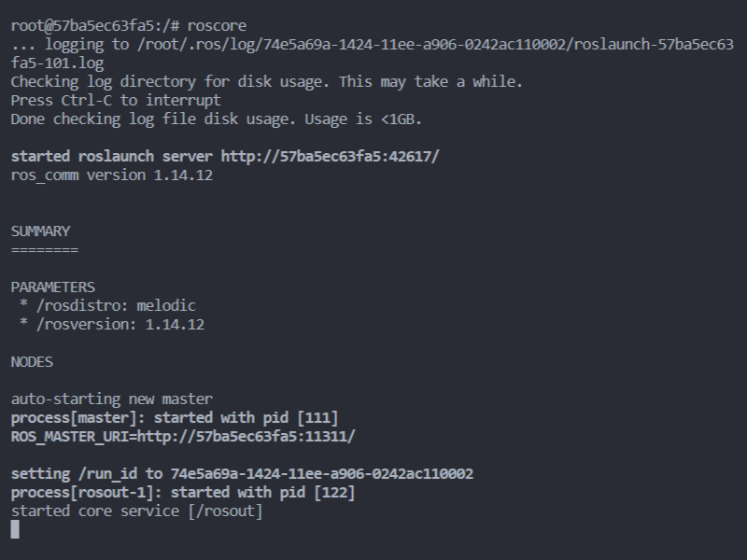Click the roscore command text

[217, 26]
